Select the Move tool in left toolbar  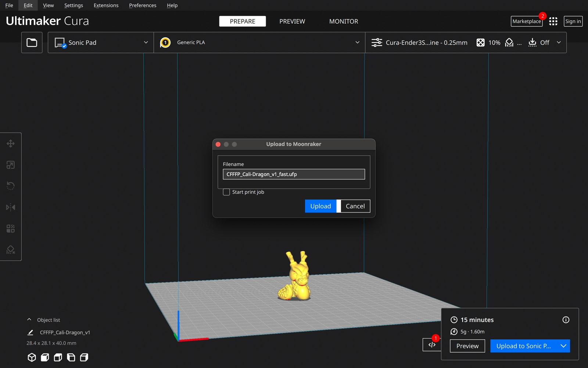point(11,144)
